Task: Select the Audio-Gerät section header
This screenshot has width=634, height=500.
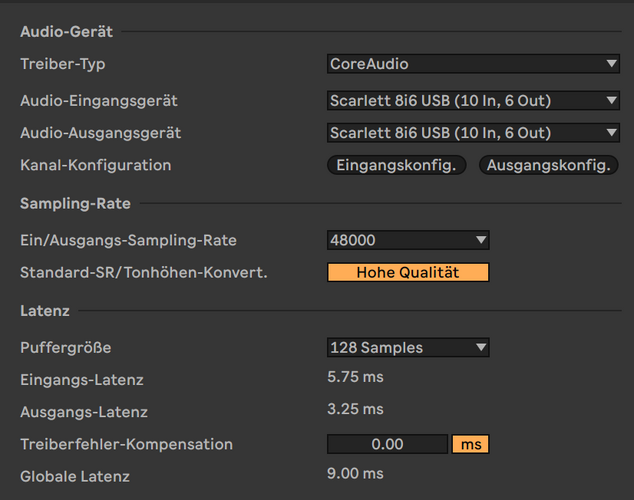Action: point(66,32)
